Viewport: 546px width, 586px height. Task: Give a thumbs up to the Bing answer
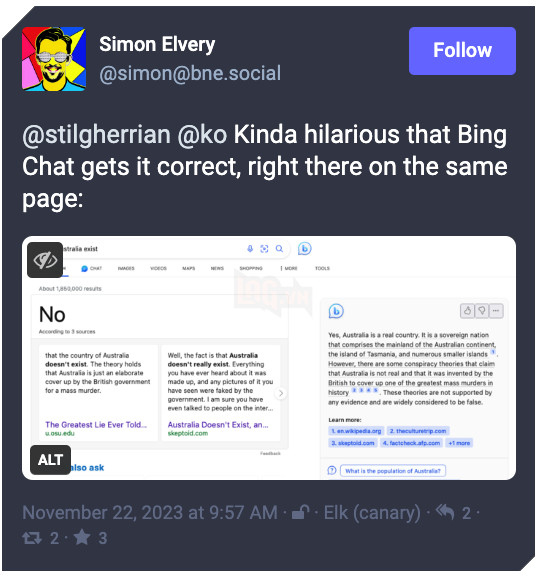point(467,311)
